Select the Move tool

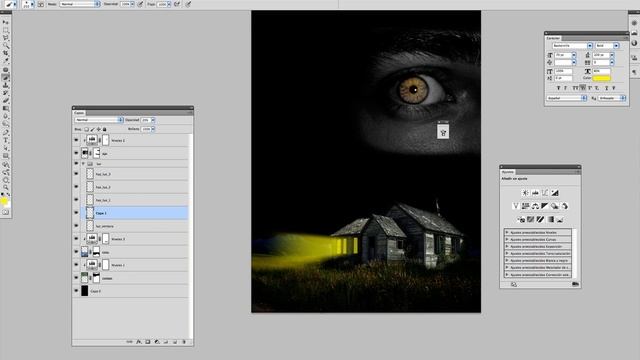coord(6,22)
